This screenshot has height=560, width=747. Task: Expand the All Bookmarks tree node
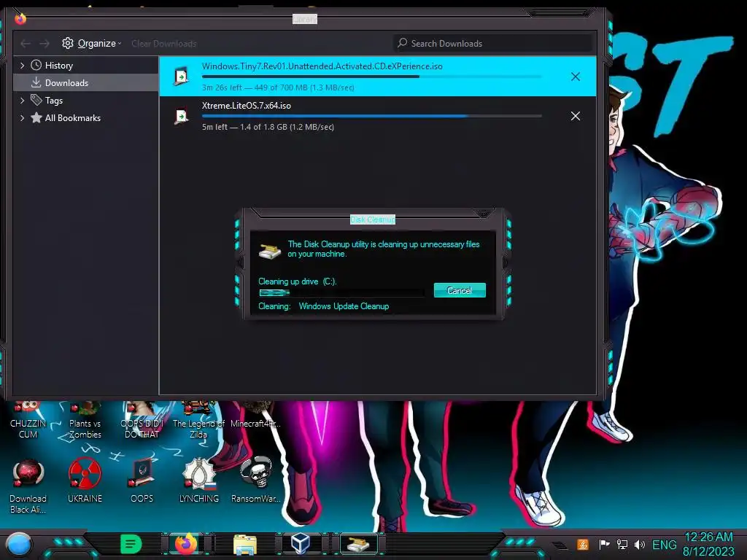tap(22, 118)
